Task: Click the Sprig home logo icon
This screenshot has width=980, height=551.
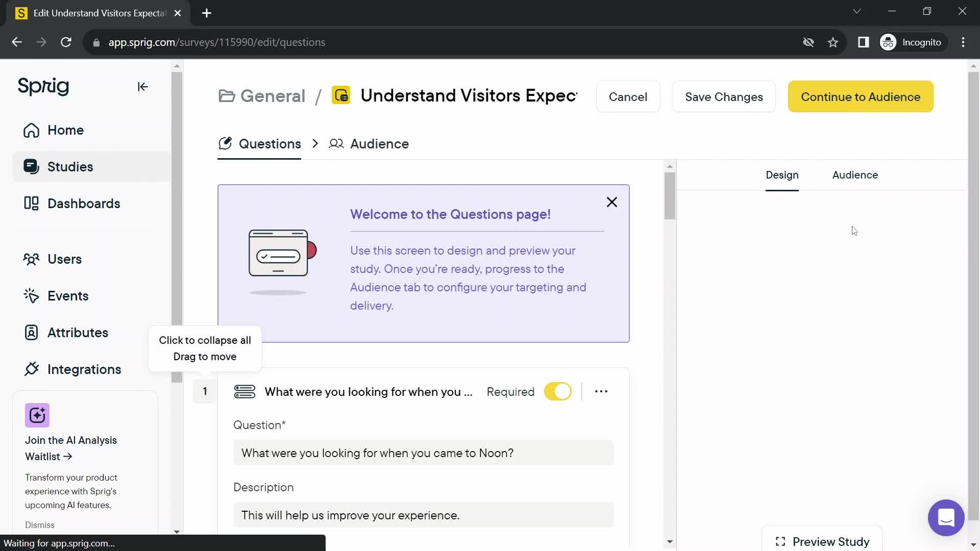Action: point(42,86)
